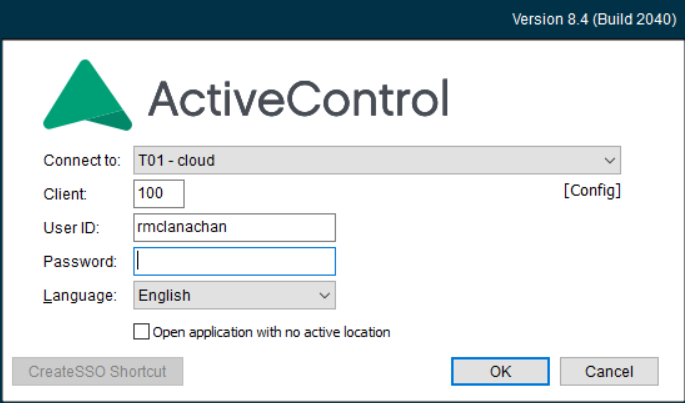Image resolution: width=685 pixels, height=403 pixels.
Task: Open the [Config] link
Action: click(x=592, y=191)
